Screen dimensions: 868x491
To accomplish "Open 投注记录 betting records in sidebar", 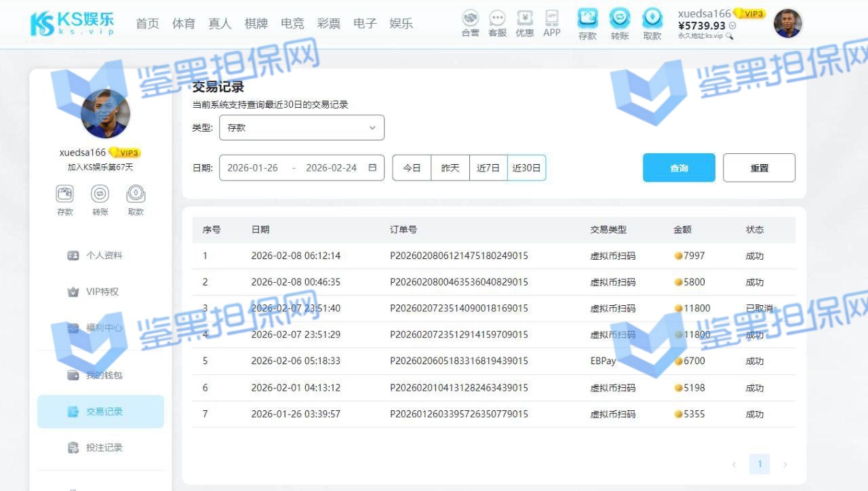I will [x=104, y=448].
